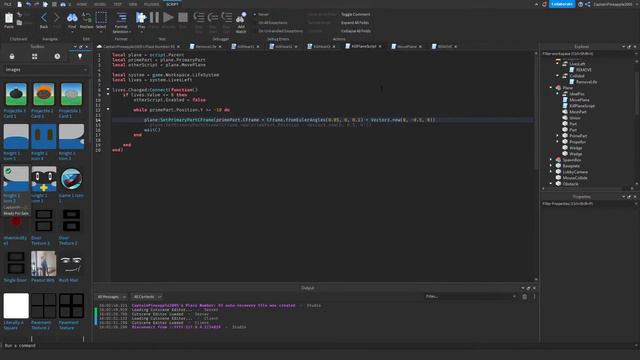
Task: Open All Contexts filter dropdown
Action: tap(147, 297)
